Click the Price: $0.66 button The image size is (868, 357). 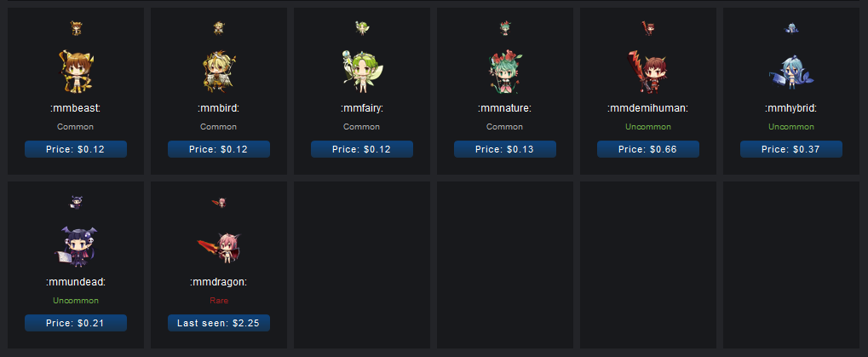pyautogui.click(x=647, y=149)
